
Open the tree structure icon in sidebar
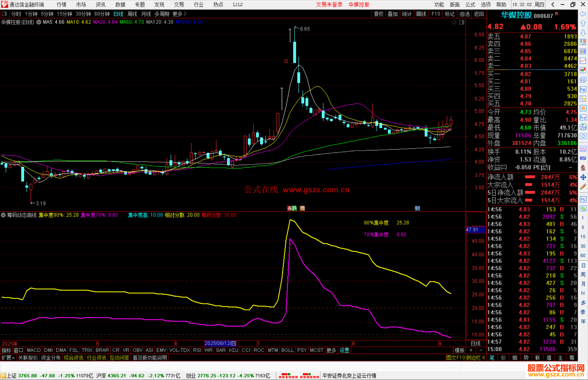[583, 99]
